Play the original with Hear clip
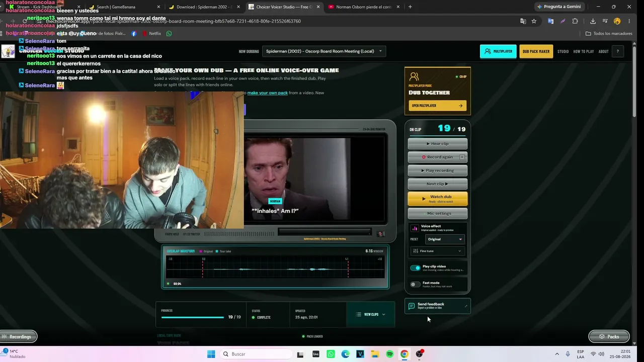The width and height of the screenshot is (644, 362). 438,144
